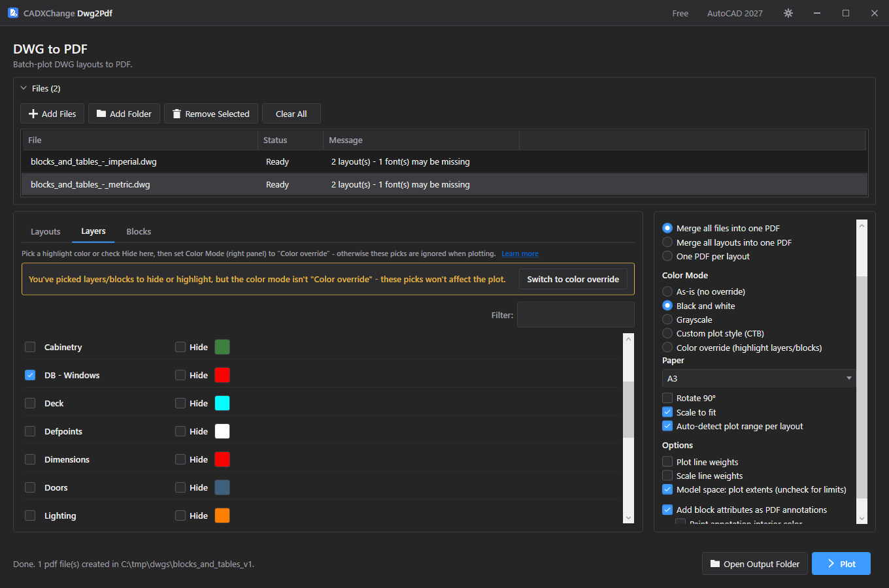
Task: Uncheck Scale to fit
Action: (x=667, y=412)
